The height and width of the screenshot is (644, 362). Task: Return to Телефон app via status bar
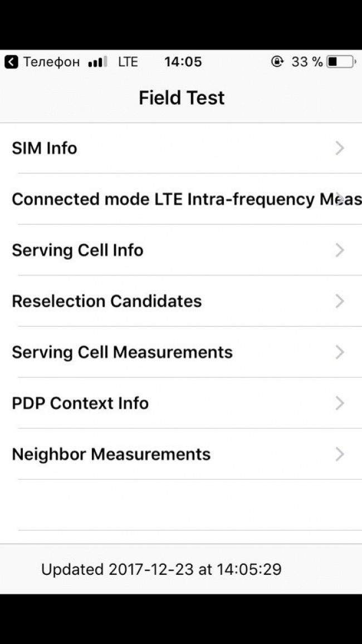[x=51, y=62]
